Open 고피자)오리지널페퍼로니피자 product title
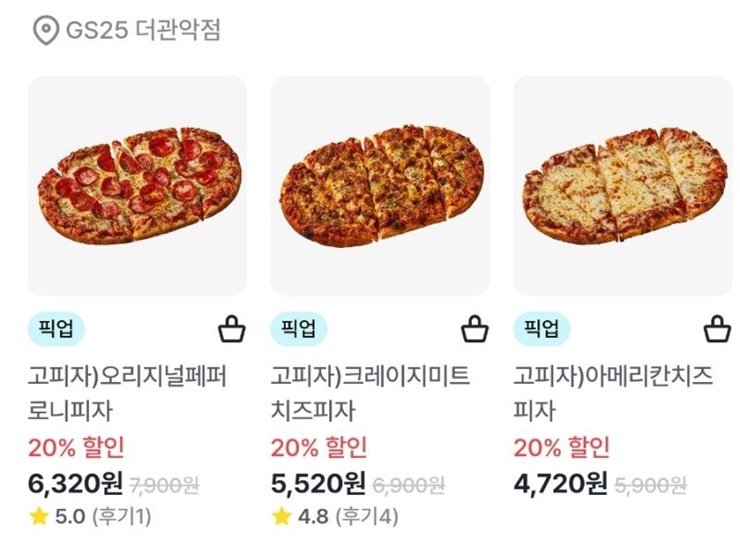The height and width of the screenshot is (555, 740). [x=127, y=393]
